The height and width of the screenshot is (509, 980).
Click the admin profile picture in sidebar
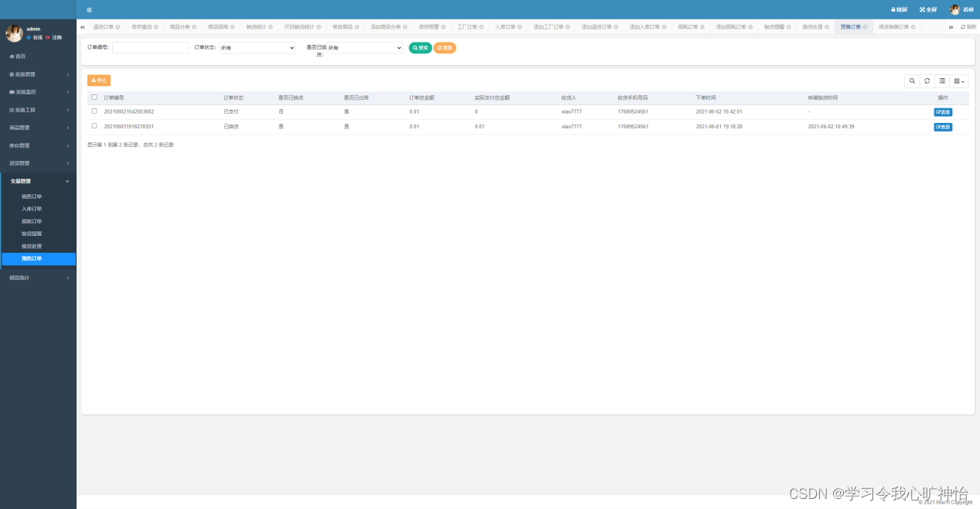(x=14, y=33)
